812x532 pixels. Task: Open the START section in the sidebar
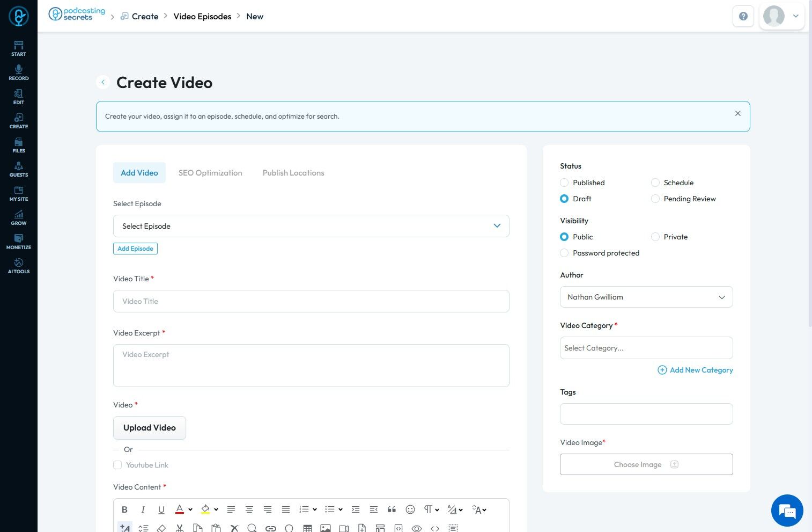(19, 48)
